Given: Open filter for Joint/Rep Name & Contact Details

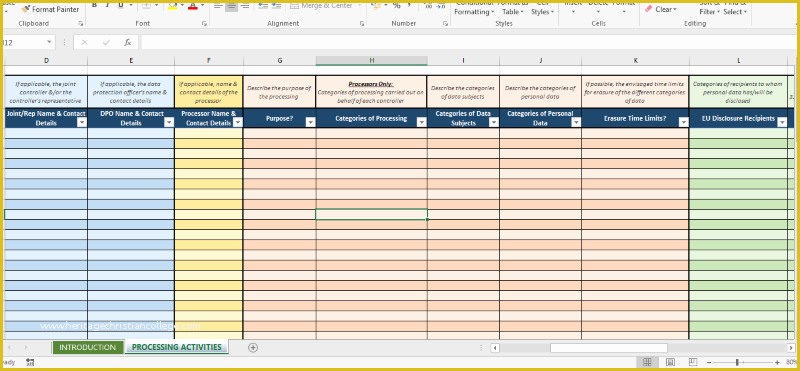Looking at the screenshot, I should [x=82, y=122].
